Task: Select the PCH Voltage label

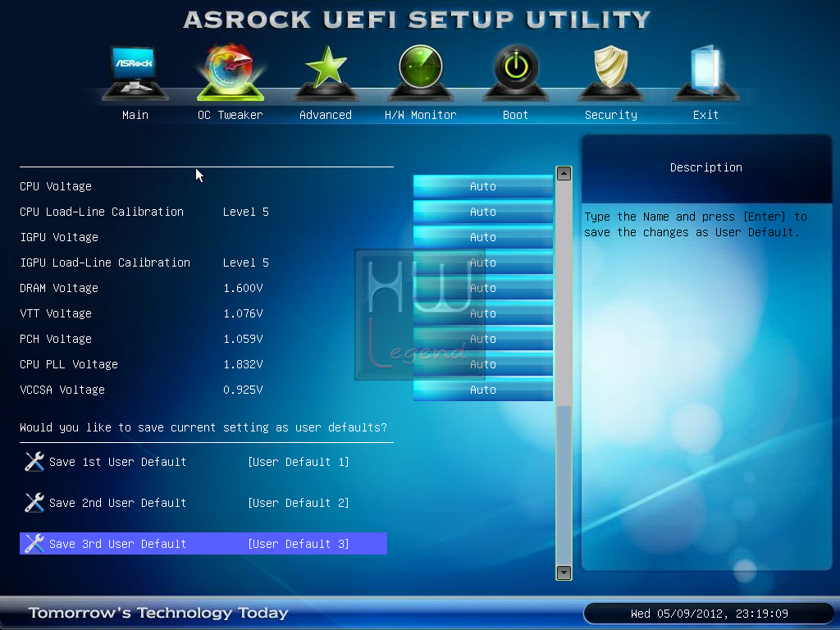Action: (56, 339)
